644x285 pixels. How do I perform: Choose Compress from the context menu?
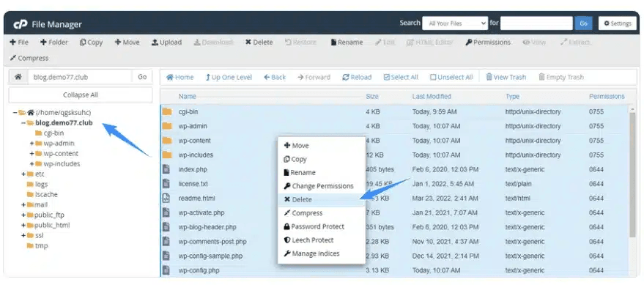(x=322, y=213)
